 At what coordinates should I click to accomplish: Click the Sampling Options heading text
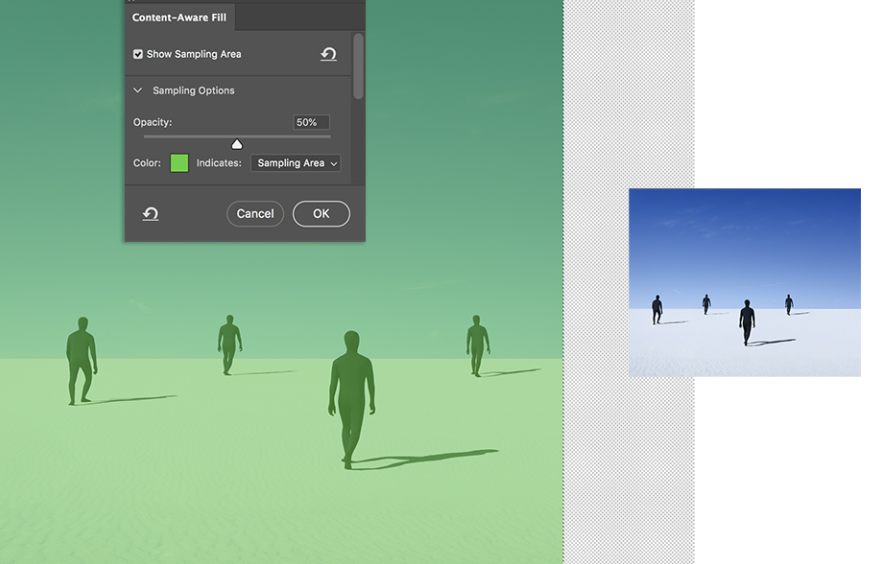click(x=194, y=90)
